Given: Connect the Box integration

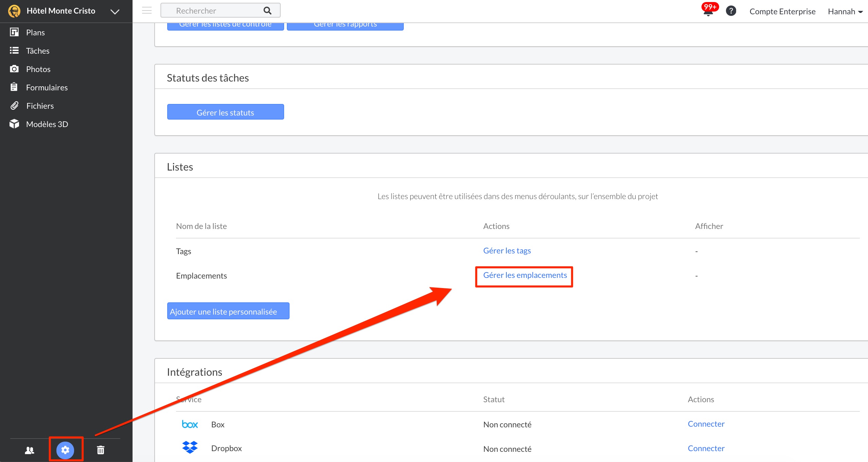Looking at the screenshot, I should click(x=706, y=424).
